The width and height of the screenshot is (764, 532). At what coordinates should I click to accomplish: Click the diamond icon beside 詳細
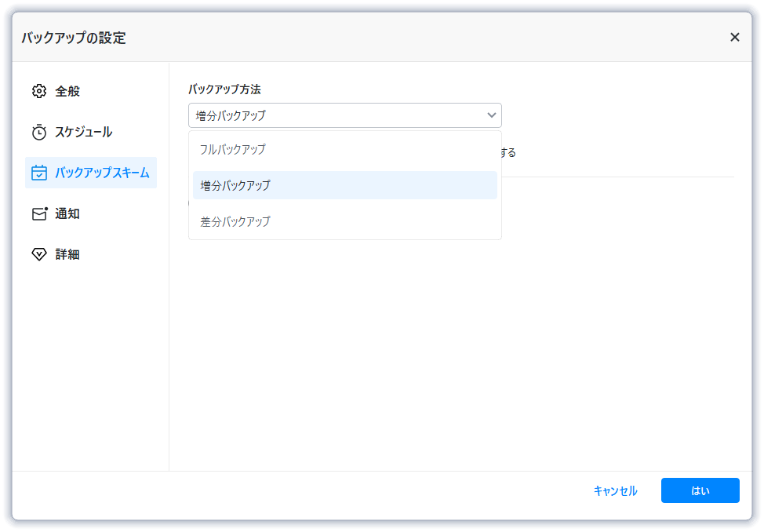click(39, 254)
